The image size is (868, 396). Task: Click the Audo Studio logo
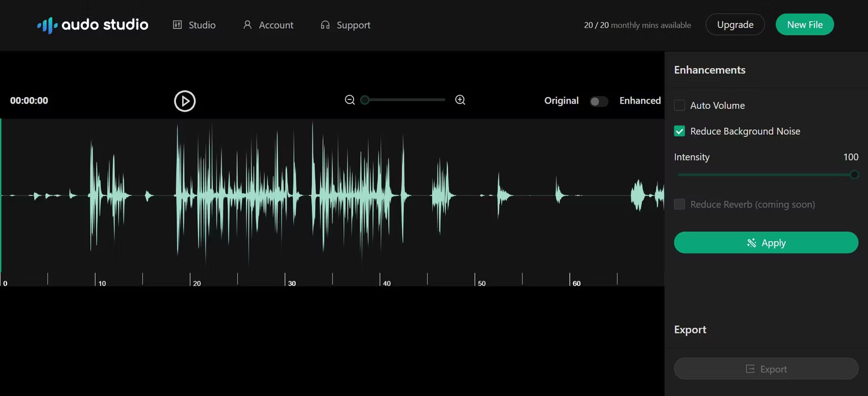pos(92,25)
